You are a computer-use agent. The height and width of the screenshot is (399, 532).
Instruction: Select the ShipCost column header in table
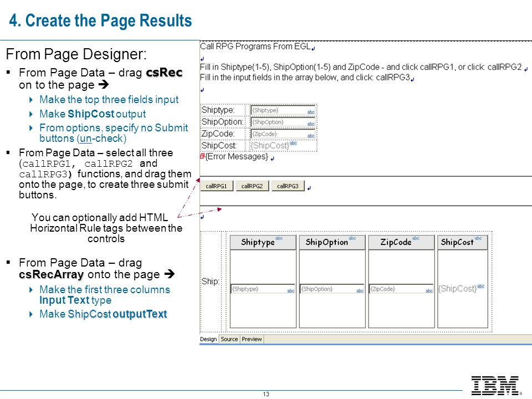(x=462, y=242)
